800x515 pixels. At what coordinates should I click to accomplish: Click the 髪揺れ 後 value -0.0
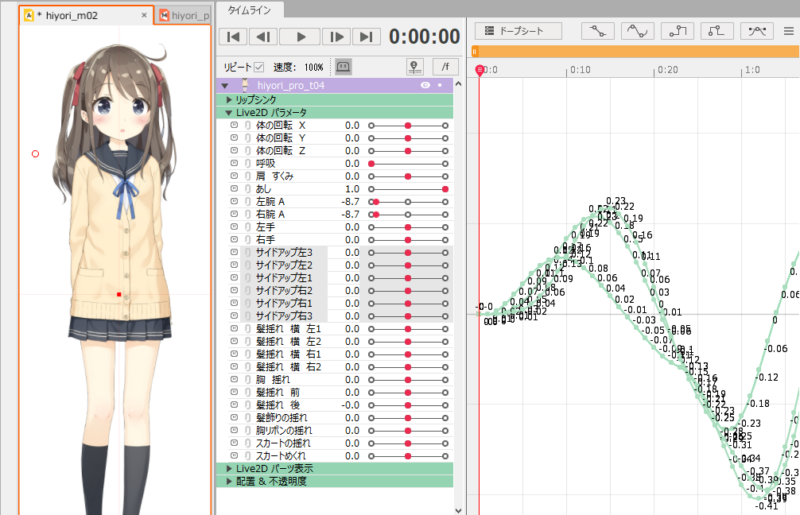350,405
